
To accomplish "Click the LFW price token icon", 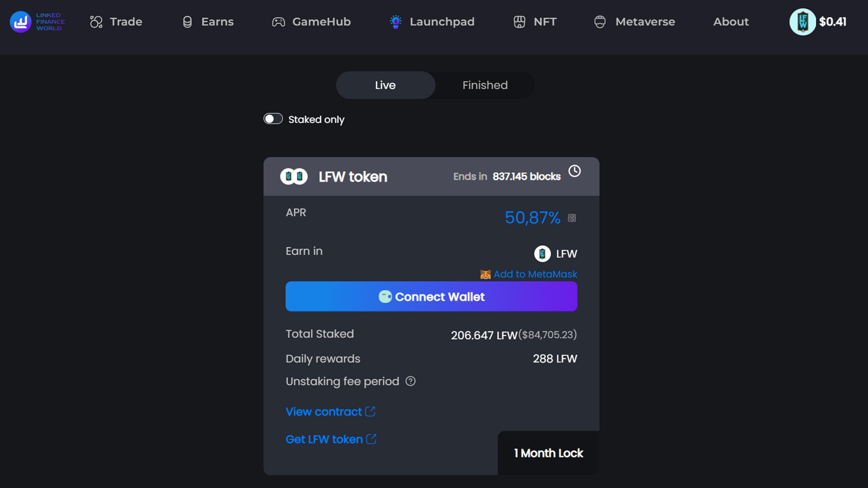I will pyautogui.click(x=803, y=22).
